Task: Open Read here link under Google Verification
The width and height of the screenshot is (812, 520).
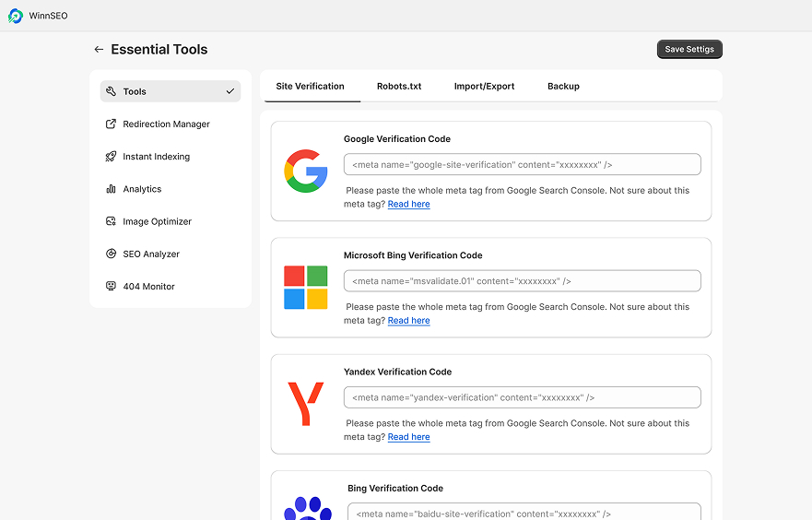Action: click(408, 204)
